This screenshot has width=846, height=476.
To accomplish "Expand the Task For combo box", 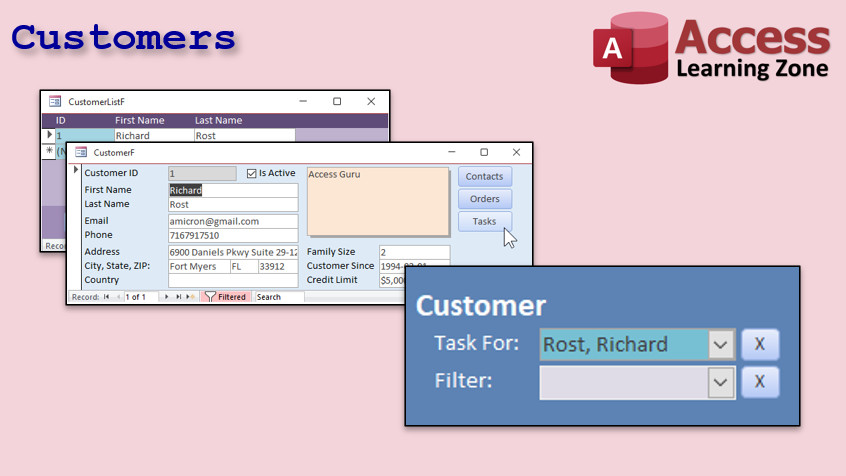I will [x=720, y=345].
